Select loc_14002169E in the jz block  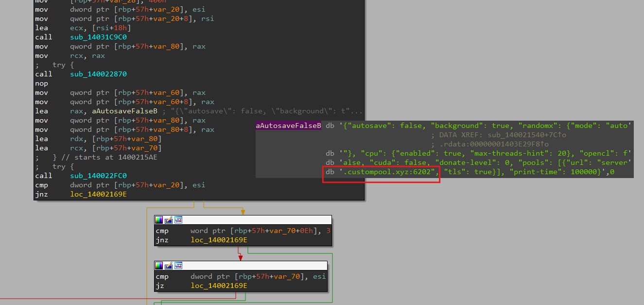click(x=219, y=286)
